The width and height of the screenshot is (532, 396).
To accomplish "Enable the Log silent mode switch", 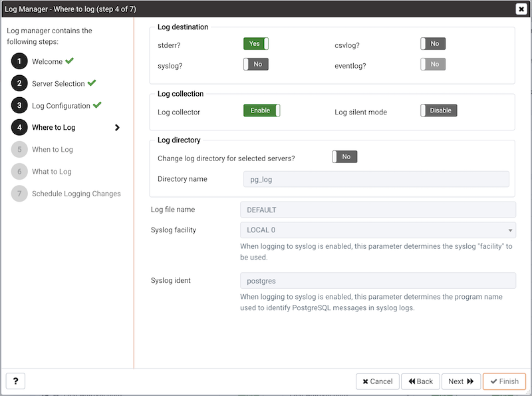I will coord(439,110).
